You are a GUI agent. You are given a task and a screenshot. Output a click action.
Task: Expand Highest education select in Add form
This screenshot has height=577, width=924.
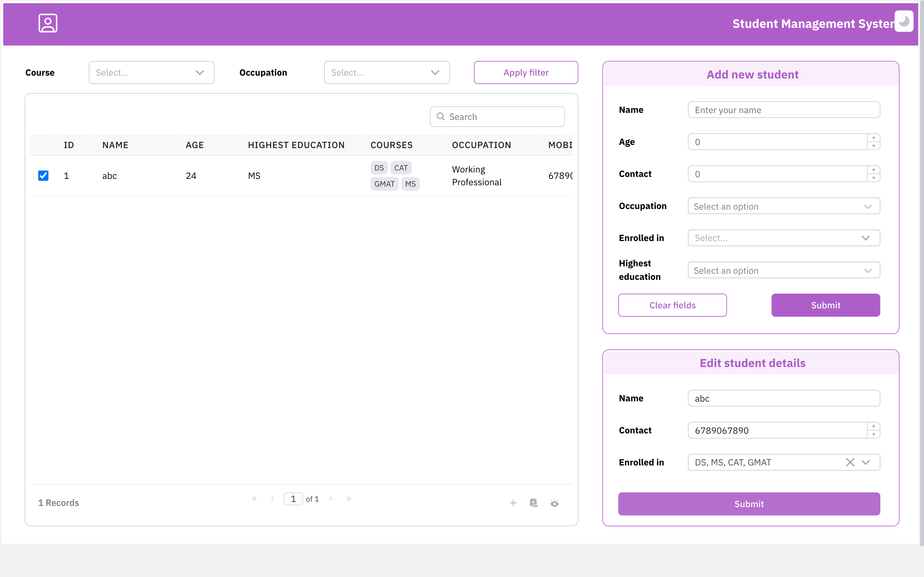(x=783, y=270)
